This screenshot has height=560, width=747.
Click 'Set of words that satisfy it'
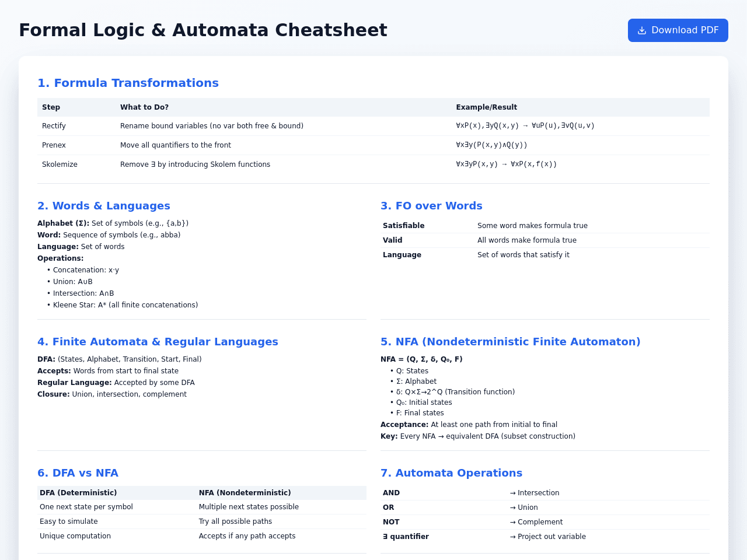click(523, 255)
